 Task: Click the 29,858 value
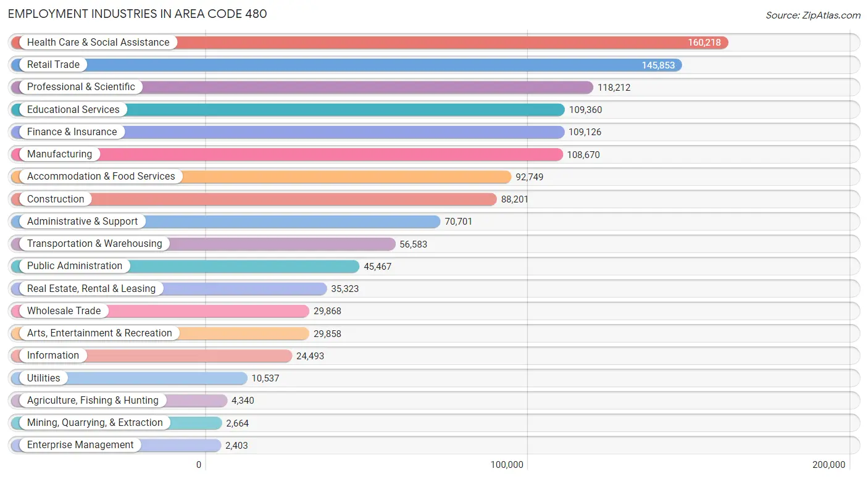(327, 334)
